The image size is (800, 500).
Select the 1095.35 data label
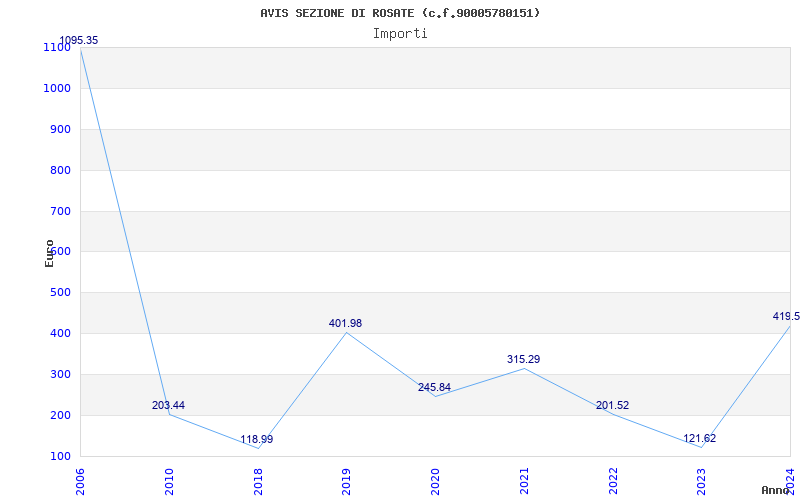point(79,40)
